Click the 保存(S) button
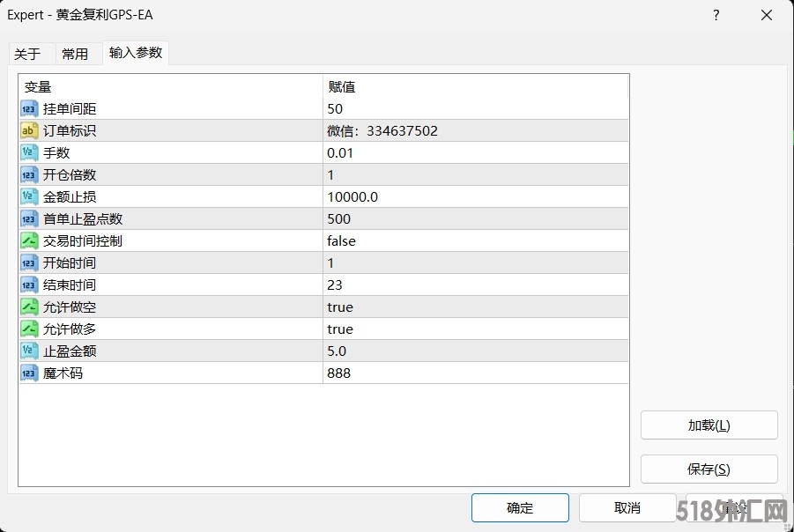794x532 pixels. point(709,469)
